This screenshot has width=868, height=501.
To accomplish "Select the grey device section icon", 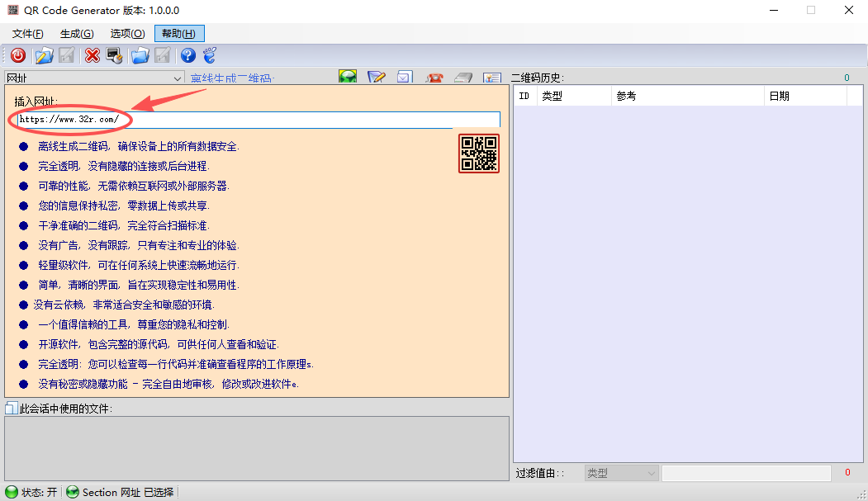I will pos(463,78).
